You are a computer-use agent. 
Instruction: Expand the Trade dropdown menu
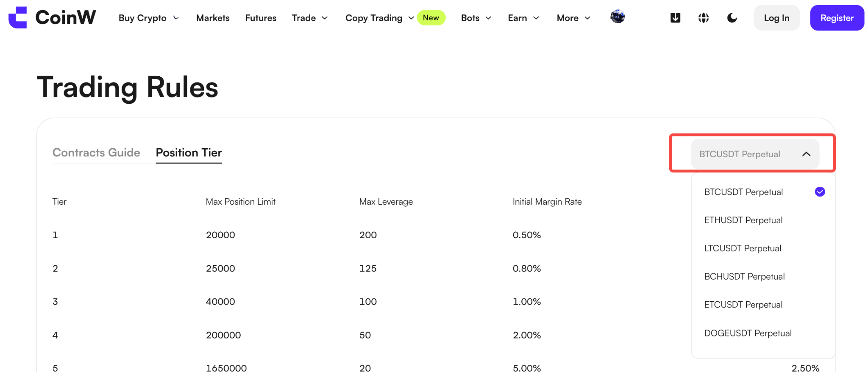pyautogui.click(x=310, y=18)
